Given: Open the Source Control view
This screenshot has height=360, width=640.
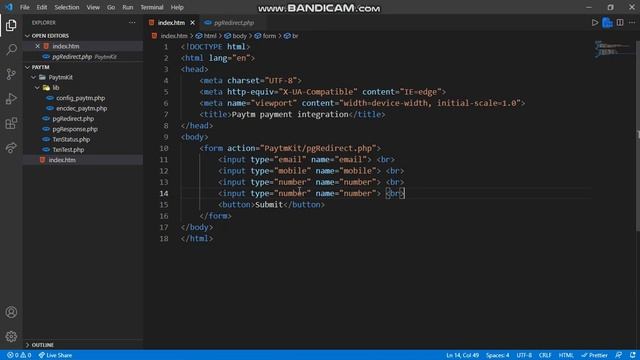Looking at the screenshot, I should [x=11, y=74].
